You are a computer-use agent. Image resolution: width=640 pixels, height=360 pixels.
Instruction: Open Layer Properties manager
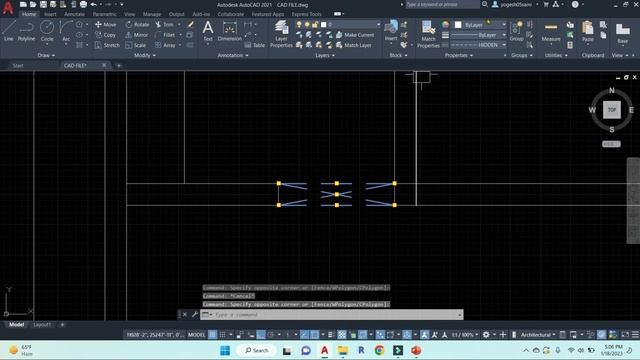[281, 34]
